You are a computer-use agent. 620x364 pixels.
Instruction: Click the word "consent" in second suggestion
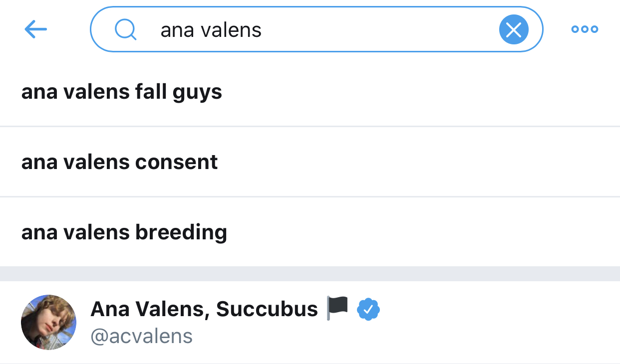pyautogui.click(x=177, y=162)
